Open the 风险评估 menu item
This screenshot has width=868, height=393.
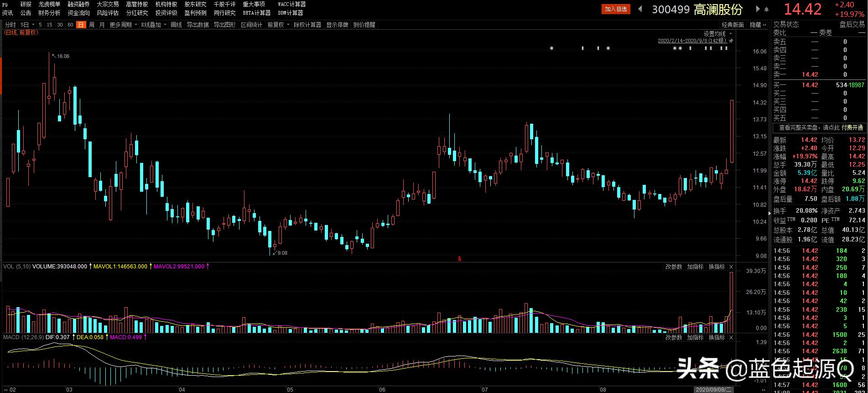click(x=108, y=13)
